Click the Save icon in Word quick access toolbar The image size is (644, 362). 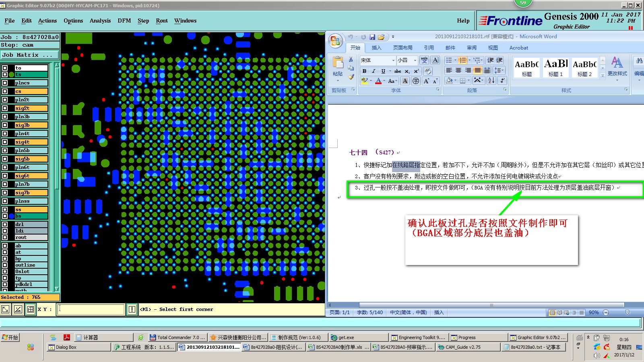[x=372, y=37]
